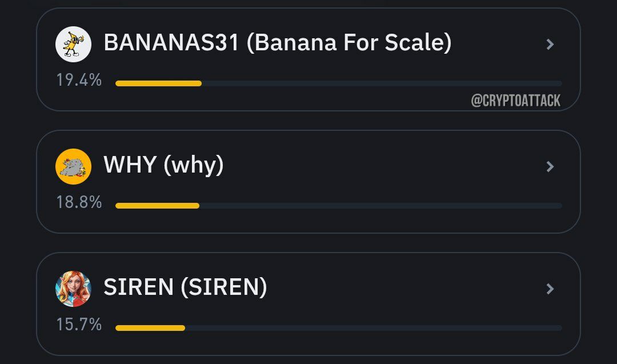Click the SIREN red-haired avatar icon
This screenshot has width=617, height=364.
coord(73,289)
